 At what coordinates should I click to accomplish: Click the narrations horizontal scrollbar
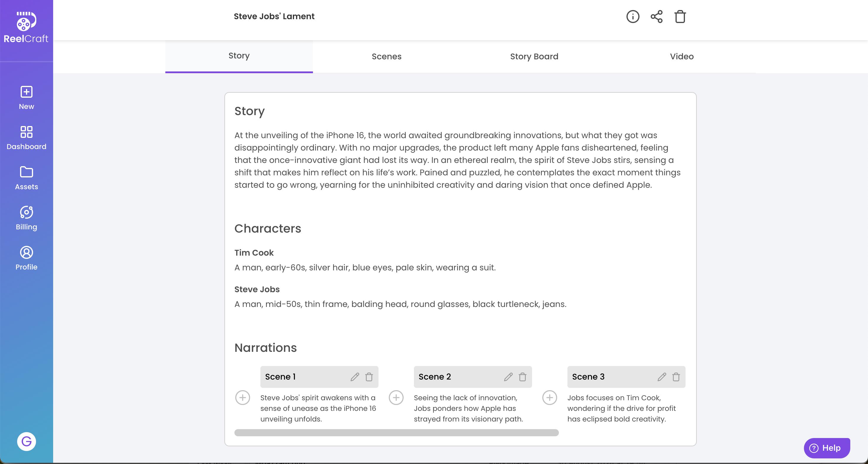[x=396, y=433]
